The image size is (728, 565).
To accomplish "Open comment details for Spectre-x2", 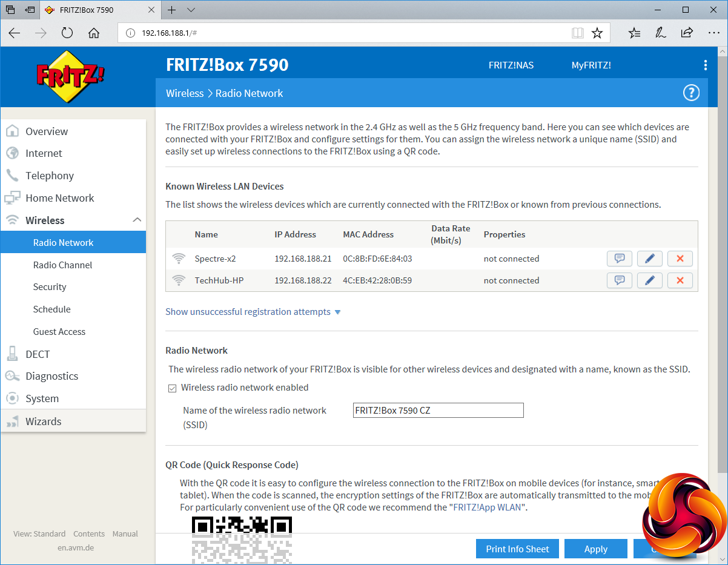I will [620, 259].
